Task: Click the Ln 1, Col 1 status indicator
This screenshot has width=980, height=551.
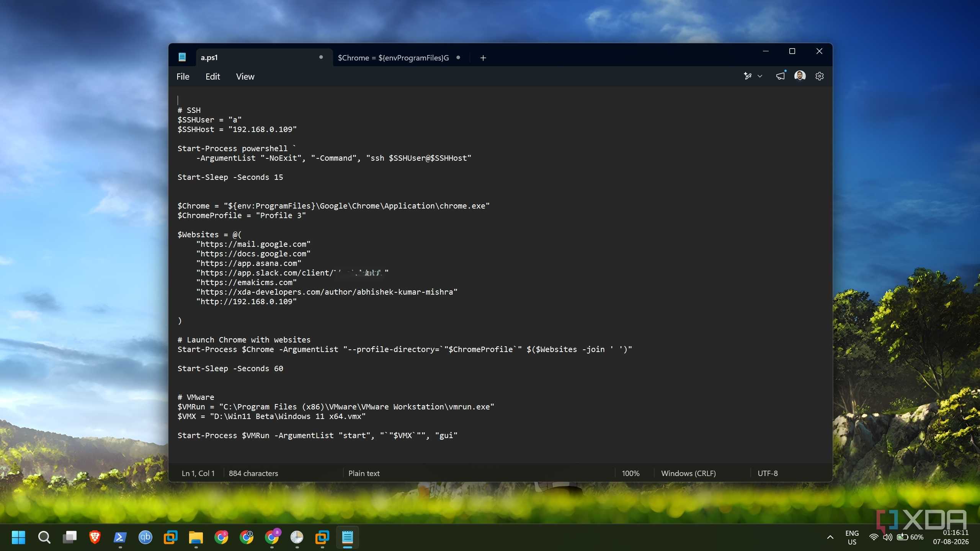Action: [x=198, y=473]
